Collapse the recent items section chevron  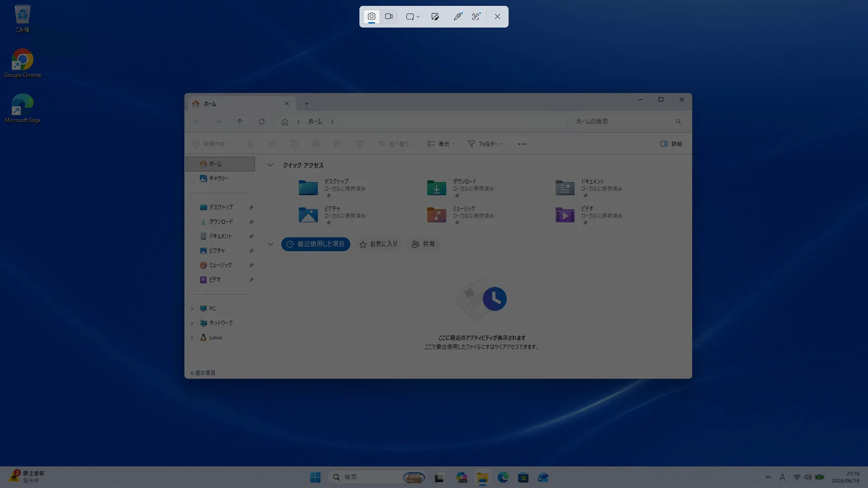270,244
